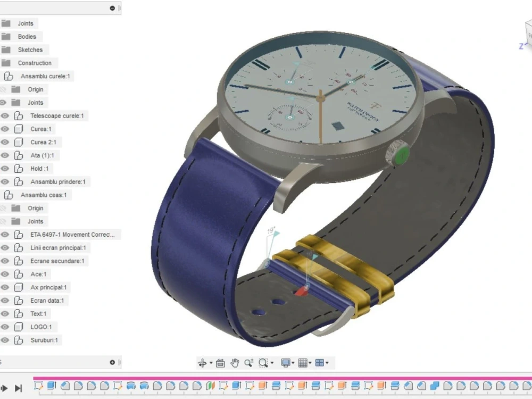Select the Zoom tool
Screen dimensions: 532x399
click(248, 362)
